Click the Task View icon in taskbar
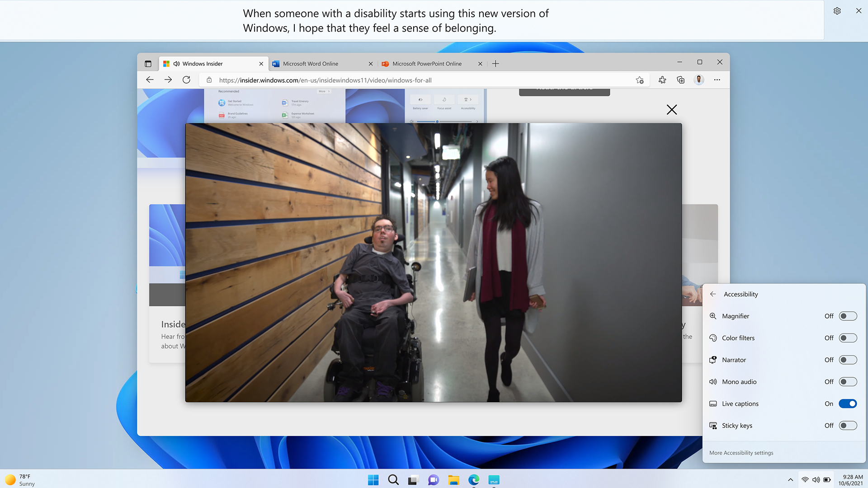 [x=413, y=480]
